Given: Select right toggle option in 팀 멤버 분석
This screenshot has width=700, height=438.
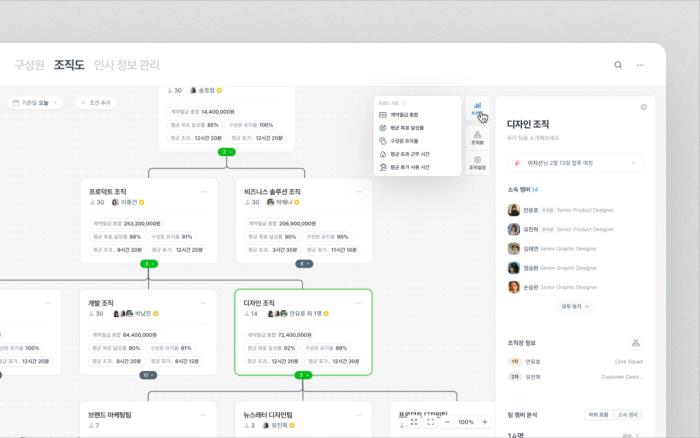Looking at the screenshot, I should click(x=628, y=415).
